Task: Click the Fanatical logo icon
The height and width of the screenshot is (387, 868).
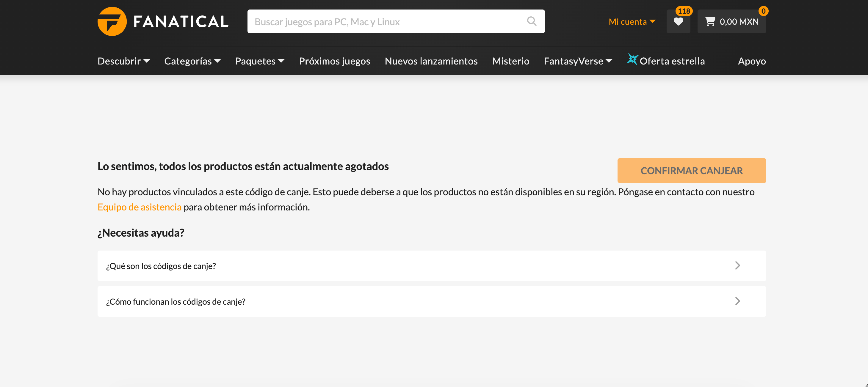Action: coord(112,21)
